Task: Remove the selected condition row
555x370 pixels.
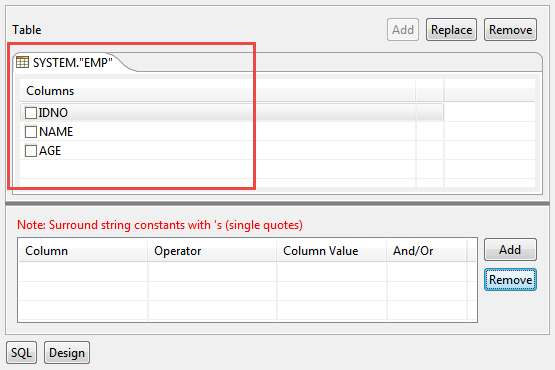Action: 510,280
